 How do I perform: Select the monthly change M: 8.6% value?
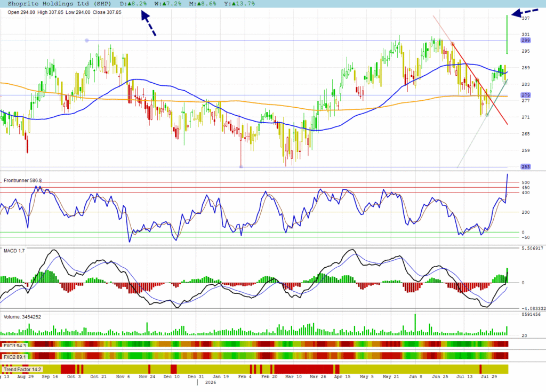pyautogui.click(x=203, y=4)
